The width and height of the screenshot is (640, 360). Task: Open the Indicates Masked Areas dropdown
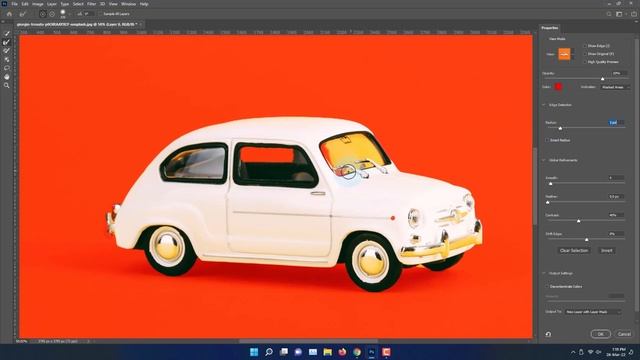pyautogui.click(x=616, y=87)
